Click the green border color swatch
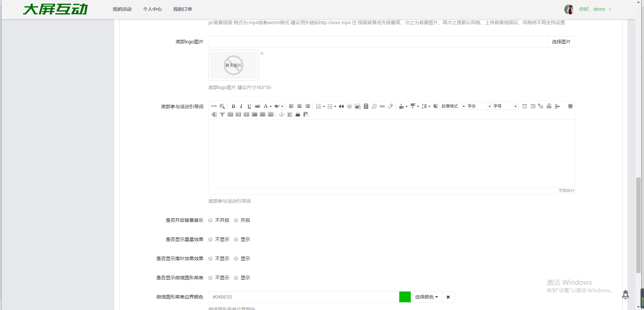 coord(405,297)
